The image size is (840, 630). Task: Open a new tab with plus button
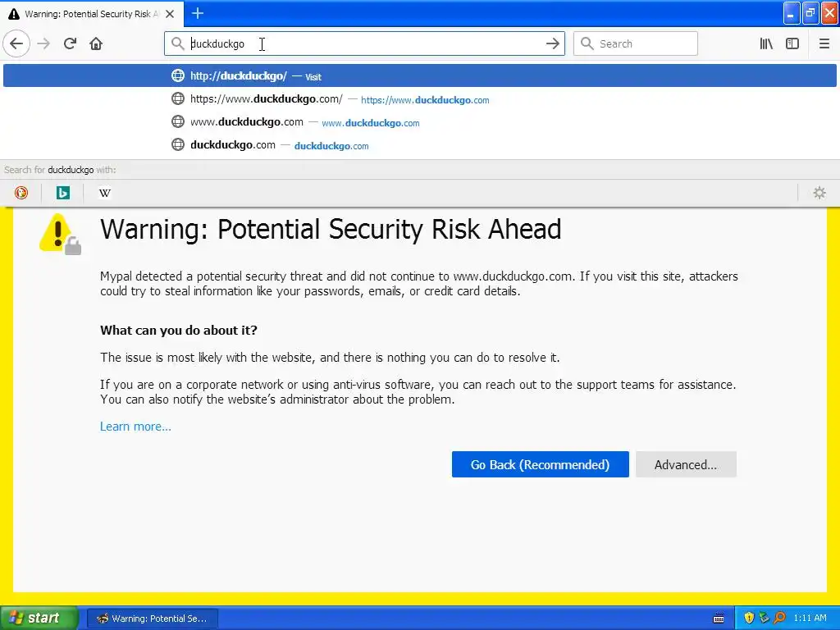point(198,13)
